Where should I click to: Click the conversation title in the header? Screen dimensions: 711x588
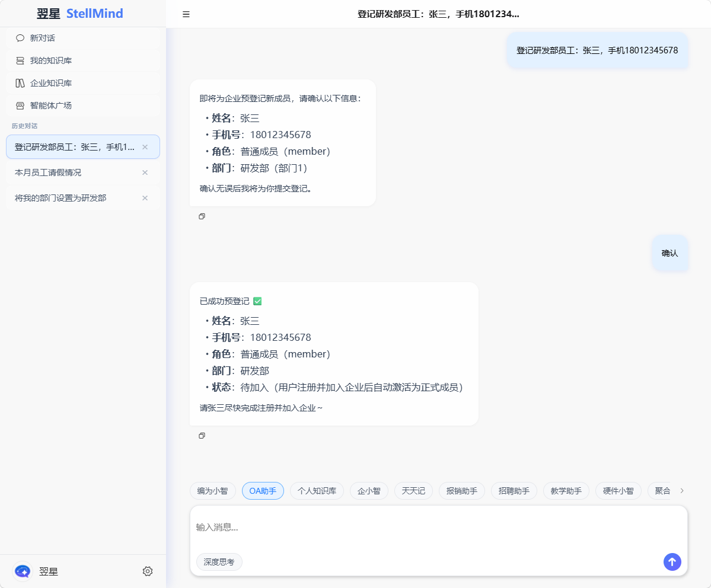click(x=438, y=14)
